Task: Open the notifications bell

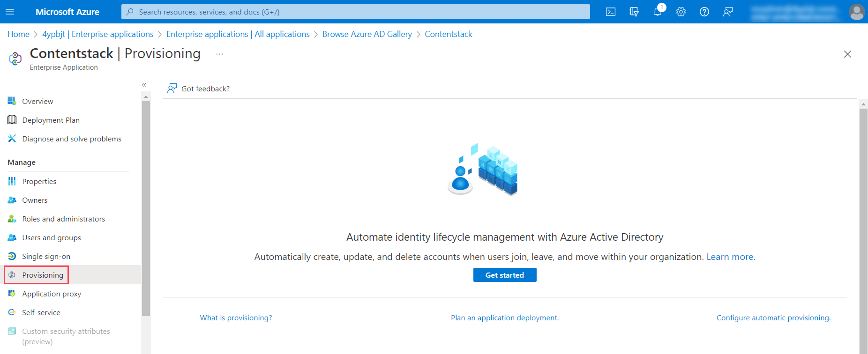Action: pyautogui.click(x=657, y=12)
